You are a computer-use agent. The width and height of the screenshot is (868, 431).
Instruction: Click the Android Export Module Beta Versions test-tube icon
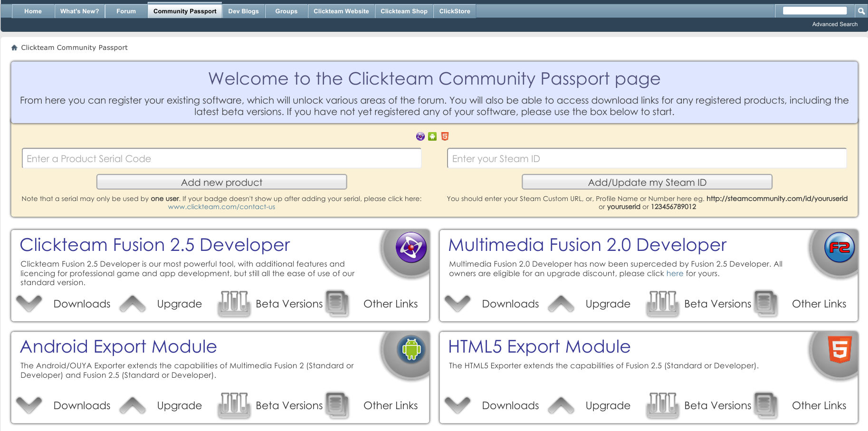click(234, 405)
